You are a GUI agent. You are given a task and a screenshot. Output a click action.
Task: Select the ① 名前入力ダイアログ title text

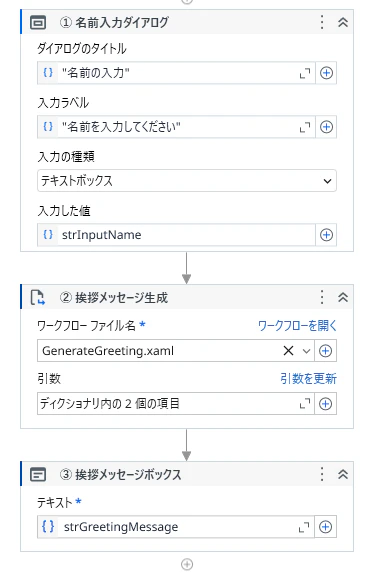click(x=114, y=23)
